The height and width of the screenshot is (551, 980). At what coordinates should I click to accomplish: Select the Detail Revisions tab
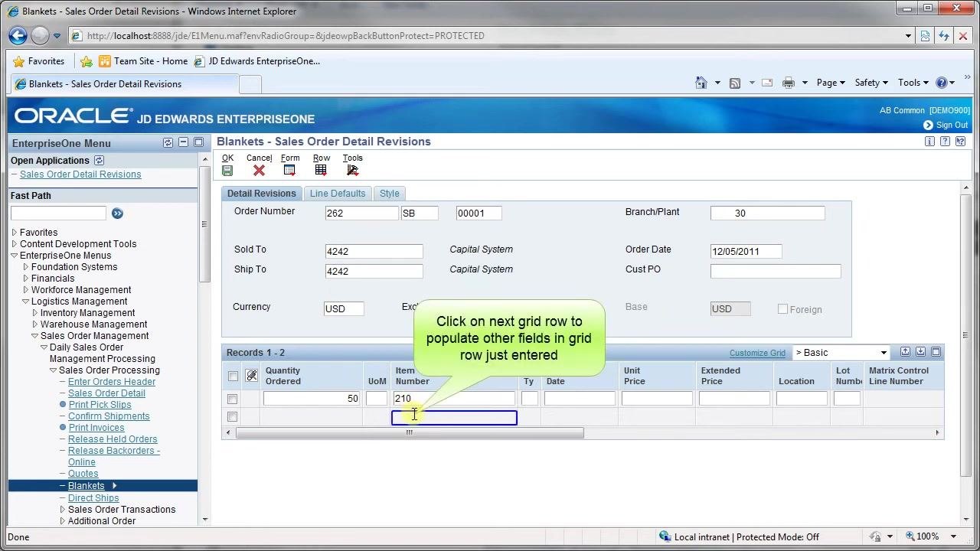pos(262,194)
